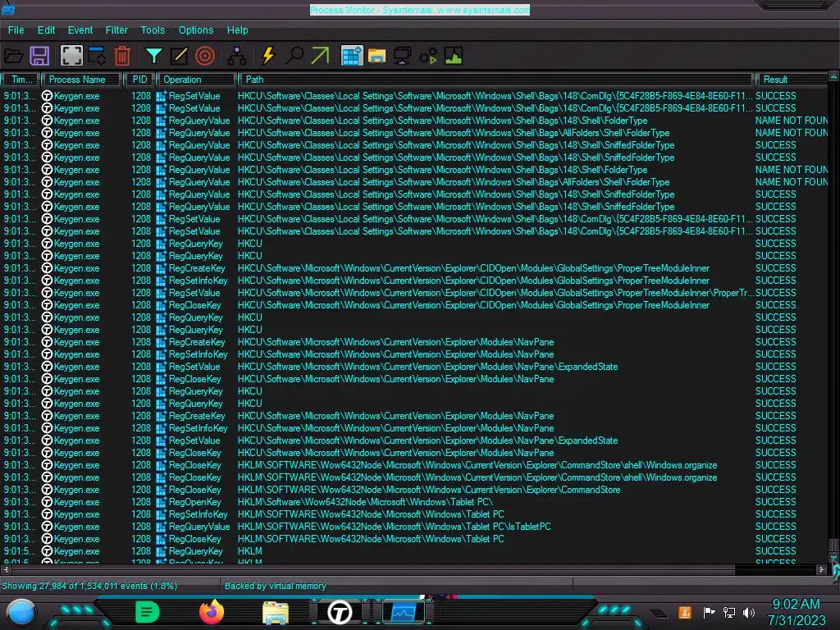The width and height of the screenshot is (840, 630).
Task: Click the horizontal scrollbar left arrow
Action: point(6,569)
